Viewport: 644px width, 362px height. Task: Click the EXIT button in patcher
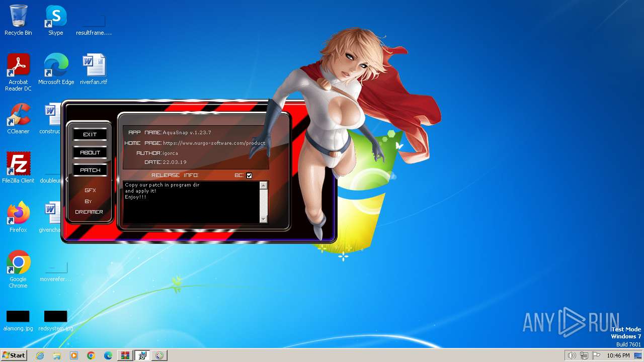coord(90,134)
